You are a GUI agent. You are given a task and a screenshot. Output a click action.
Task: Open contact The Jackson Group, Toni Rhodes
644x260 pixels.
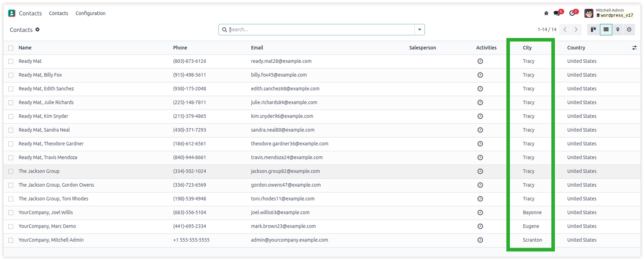coord(53,199)
